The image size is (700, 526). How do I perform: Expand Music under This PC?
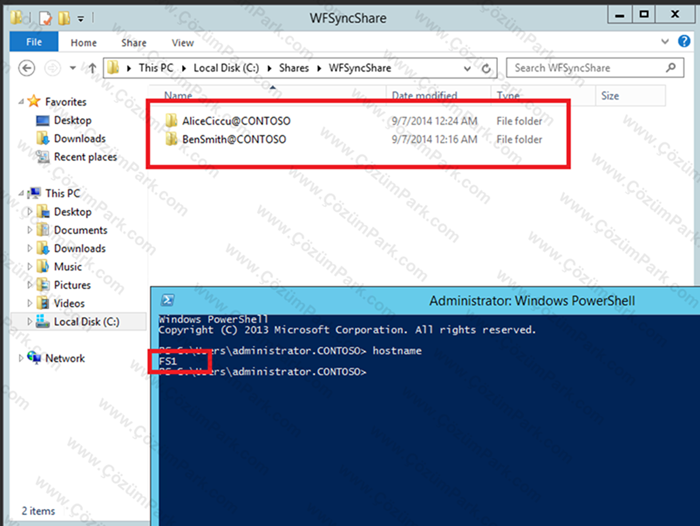30,267
